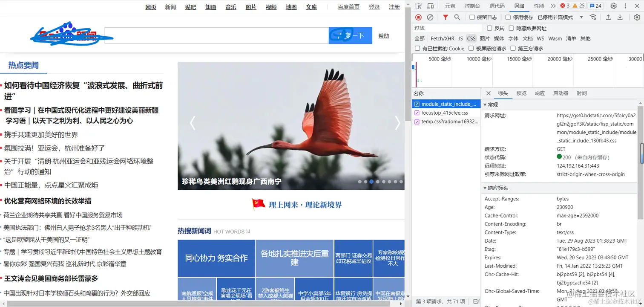Open 地图 in top navigation
Screen dimensions: 644x307
click(291, 7)
